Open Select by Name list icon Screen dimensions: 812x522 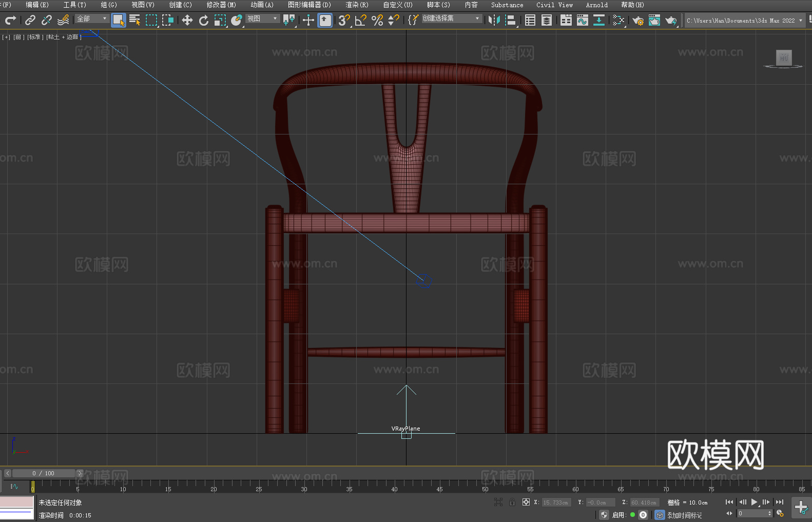tap(135, 20)
